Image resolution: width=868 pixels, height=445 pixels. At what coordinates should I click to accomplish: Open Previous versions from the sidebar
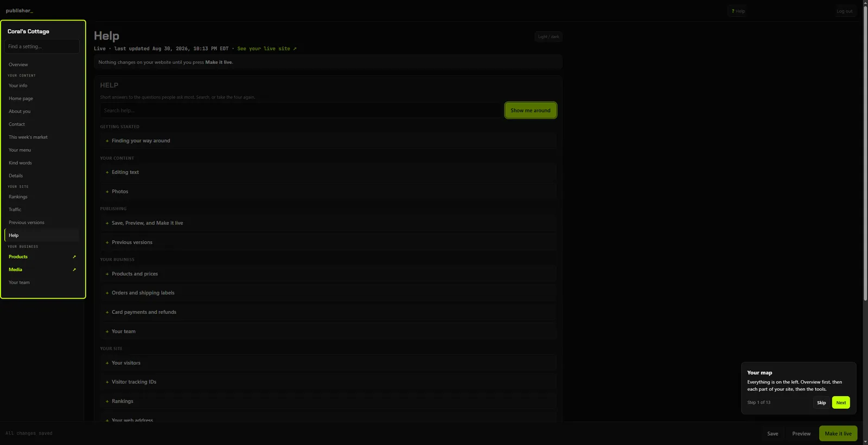[x=42, y=223]
